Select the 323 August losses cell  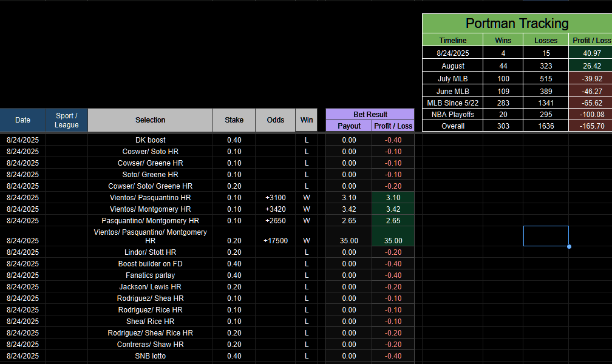pos(546,66)
